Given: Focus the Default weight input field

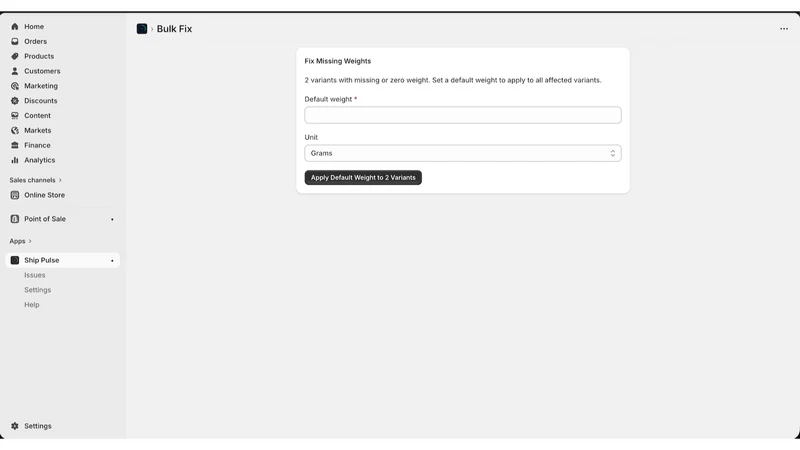Looking at the screenshot, I should click(x=463, y=115).
